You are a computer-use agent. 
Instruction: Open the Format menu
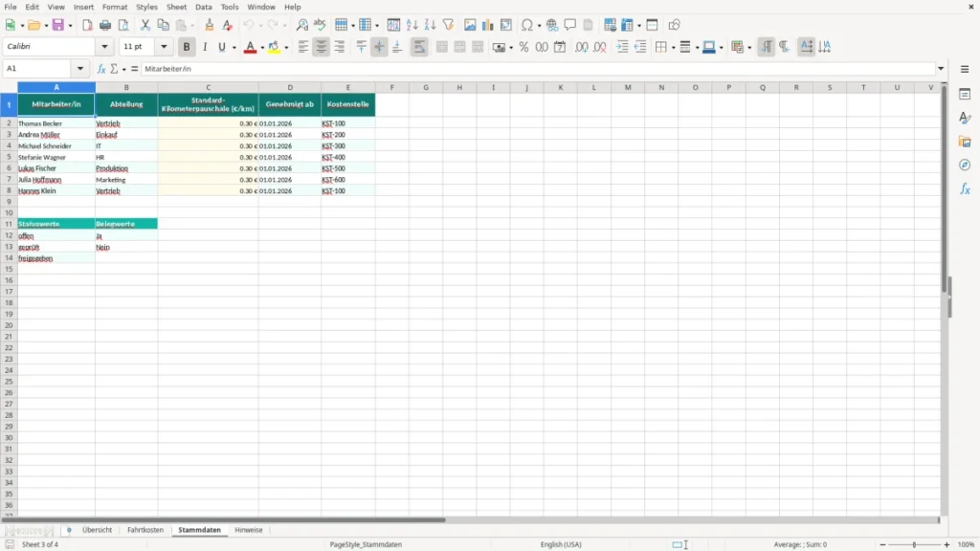point(115,7)
